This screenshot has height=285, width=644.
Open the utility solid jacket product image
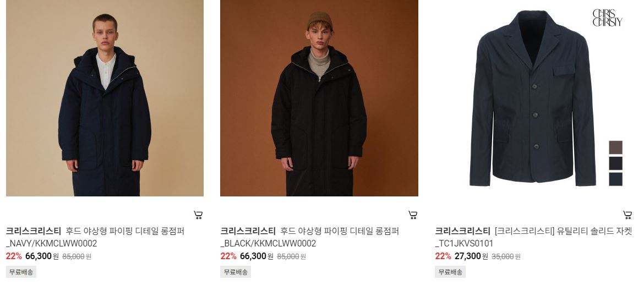point(533,98)
